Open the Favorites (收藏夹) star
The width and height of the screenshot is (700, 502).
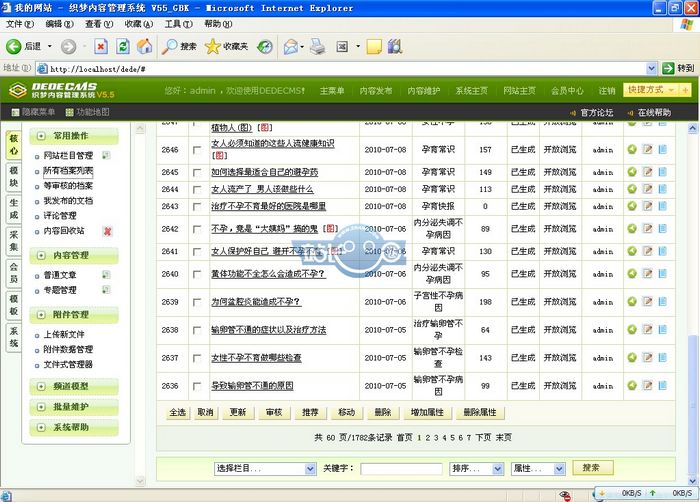coord(226,46)
